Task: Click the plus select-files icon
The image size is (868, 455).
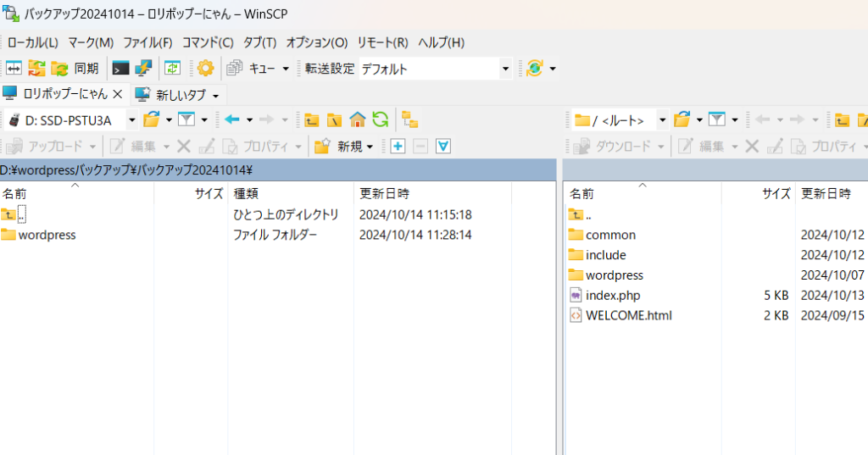Action: (398, 146)
